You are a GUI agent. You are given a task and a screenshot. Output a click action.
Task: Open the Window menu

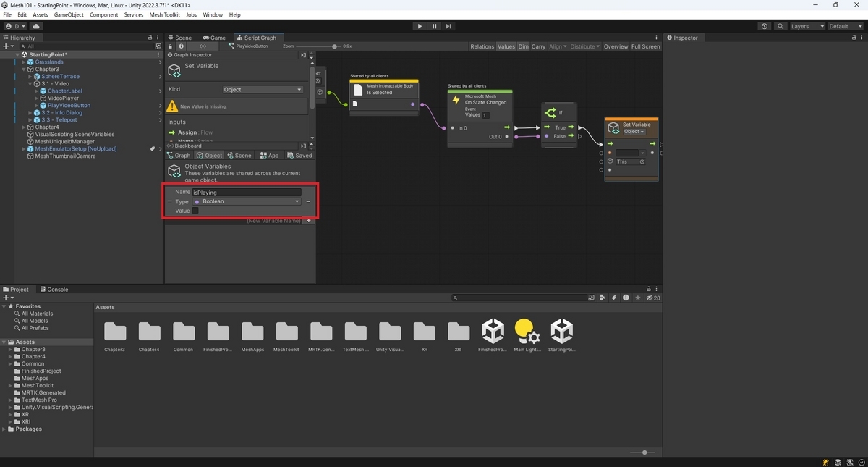click(213, 14)
